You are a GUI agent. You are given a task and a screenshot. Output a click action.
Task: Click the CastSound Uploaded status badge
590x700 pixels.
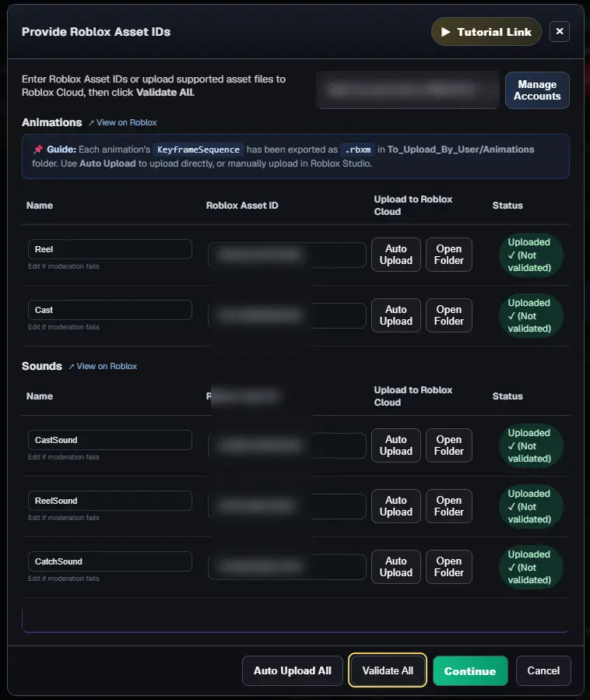pyautogui.click(x=531, y=445)
